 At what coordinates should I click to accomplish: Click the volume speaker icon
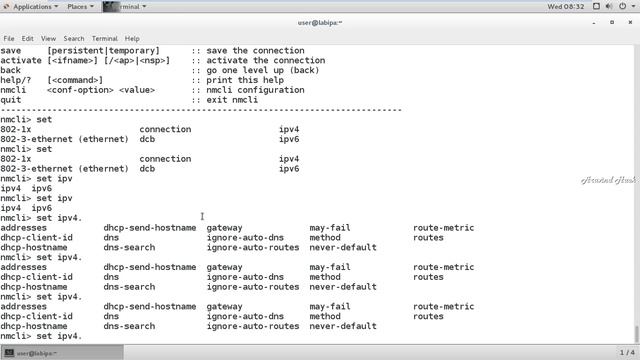(x=609, y=6)
